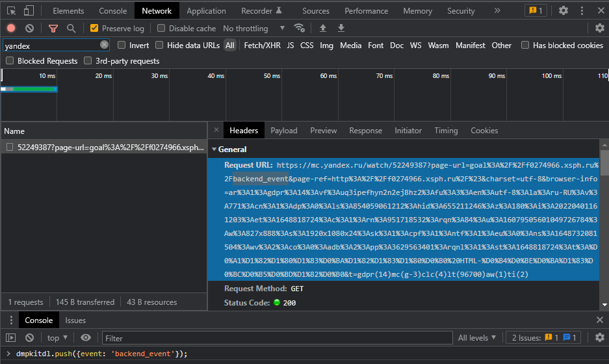Open network conditions wifi icon
Viewport: 609px width, 364px height.
pos(300,28)
